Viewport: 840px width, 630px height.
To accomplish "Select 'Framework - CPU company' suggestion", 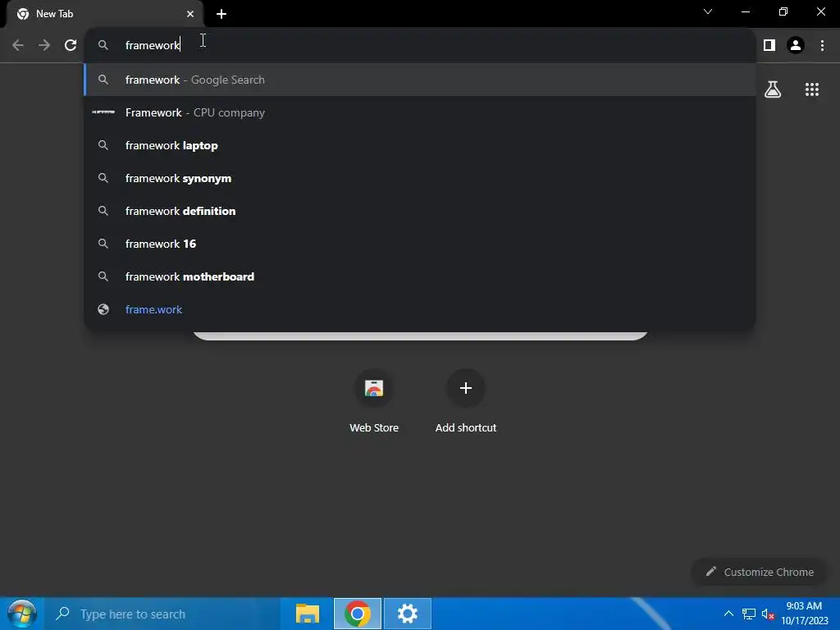I will [x=420, y=112].
